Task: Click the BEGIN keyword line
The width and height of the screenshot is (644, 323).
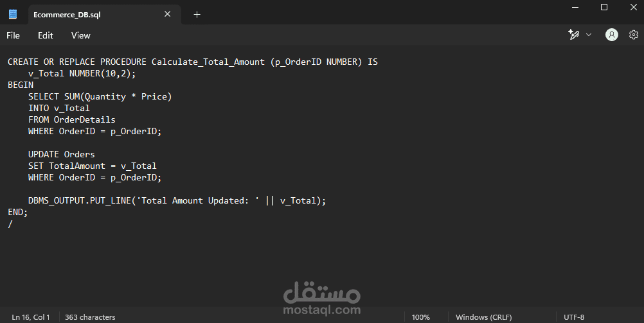Action: coord(21,85)
